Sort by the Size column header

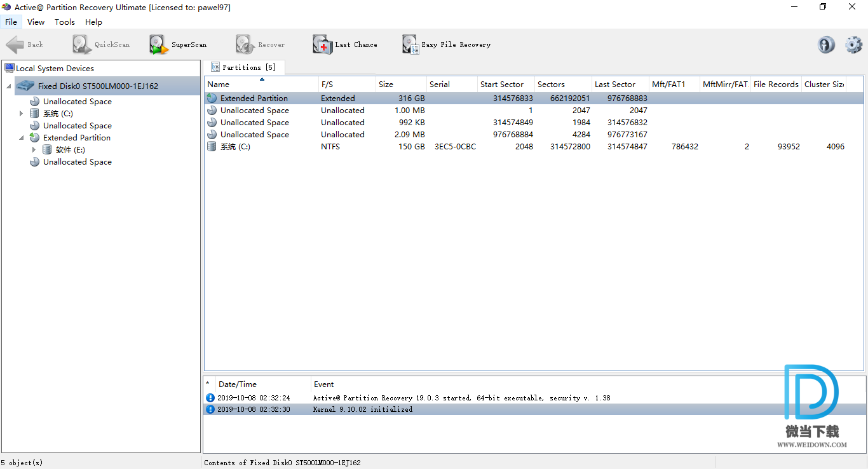tap(401, 84)
